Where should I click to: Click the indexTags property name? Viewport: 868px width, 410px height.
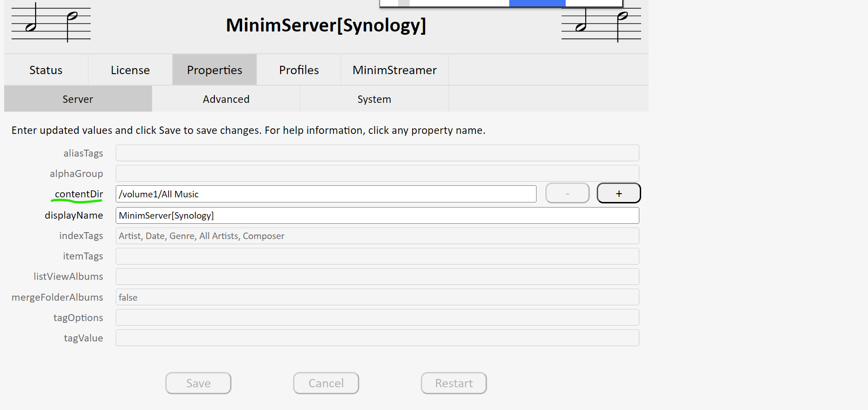click(81, 236)
